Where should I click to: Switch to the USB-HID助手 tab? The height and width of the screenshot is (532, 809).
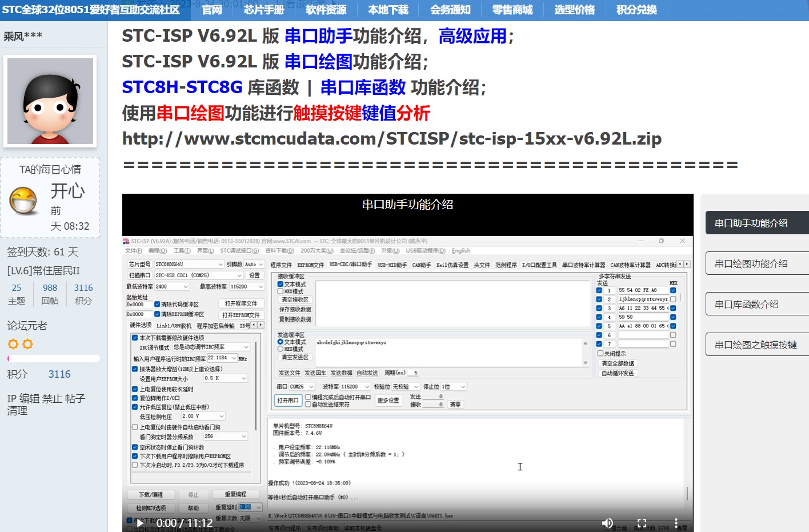392,265
